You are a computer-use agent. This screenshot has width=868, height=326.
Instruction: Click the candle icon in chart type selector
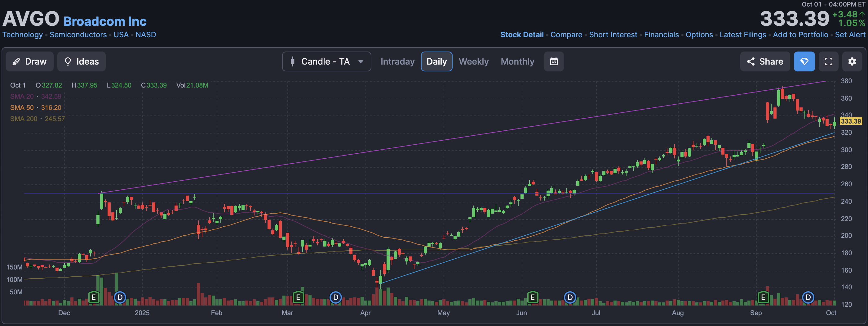click(x=292, y=61)
